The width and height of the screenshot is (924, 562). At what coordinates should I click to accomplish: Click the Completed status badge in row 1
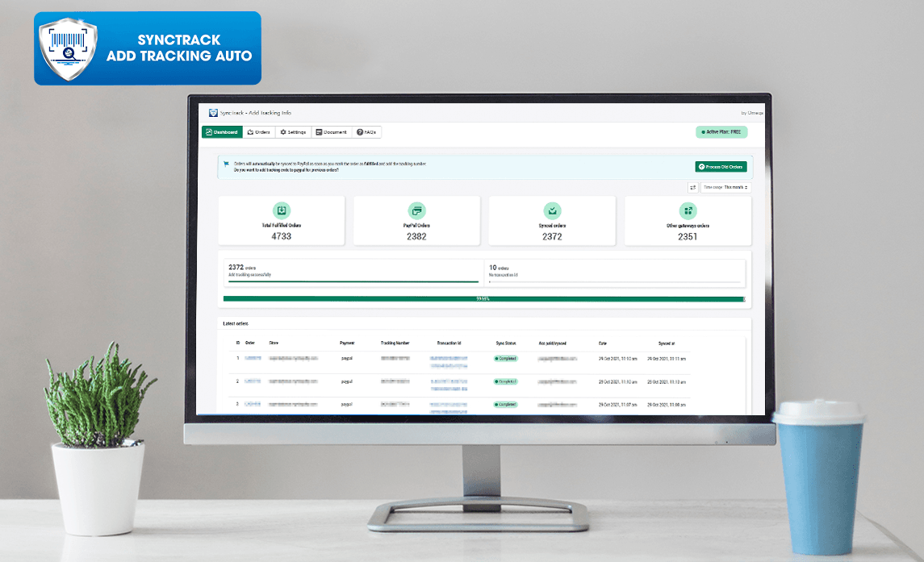tap(506, 358)
